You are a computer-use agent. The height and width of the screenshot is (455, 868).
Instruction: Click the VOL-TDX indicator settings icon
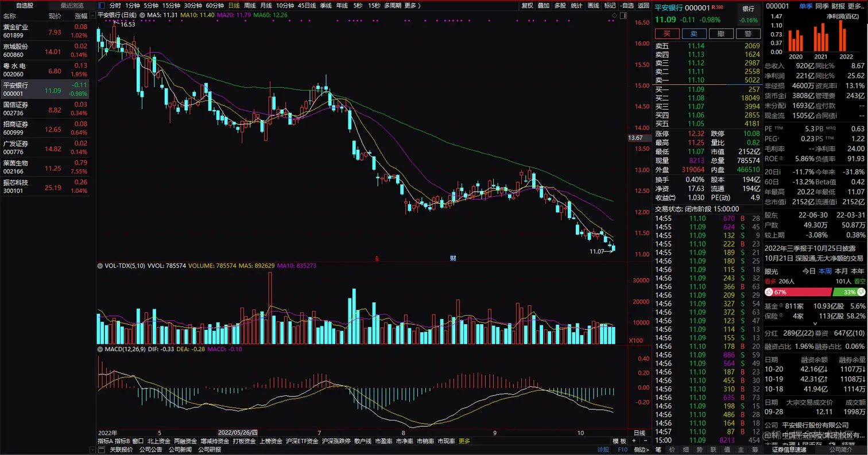100,266
